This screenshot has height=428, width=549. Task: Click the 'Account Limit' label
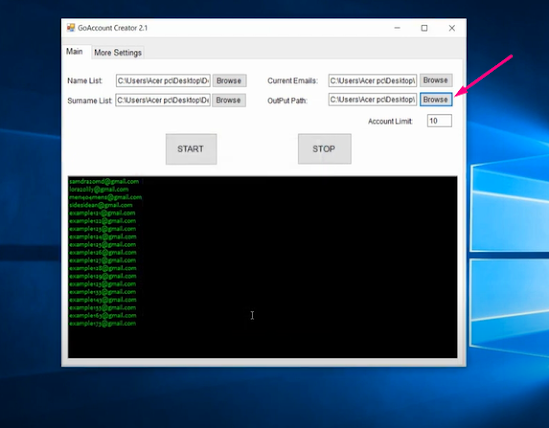[390, 122]
